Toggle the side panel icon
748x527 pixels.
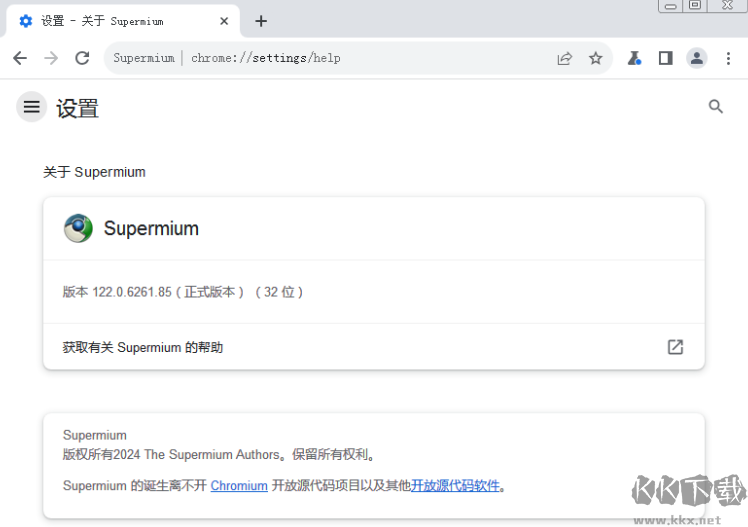tap(665, 58)
